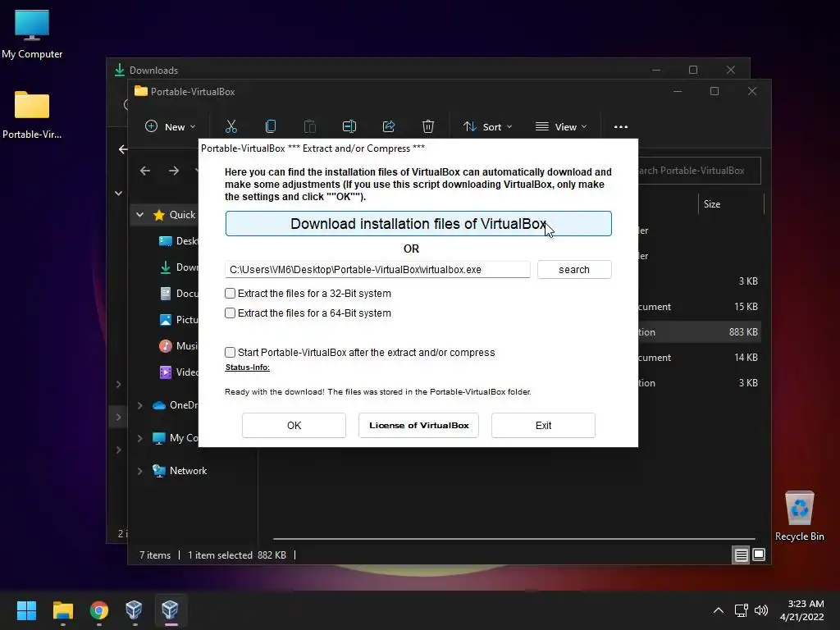
Task: Click the Copy icon in Explorer toolbar
Action: (271, 126)
